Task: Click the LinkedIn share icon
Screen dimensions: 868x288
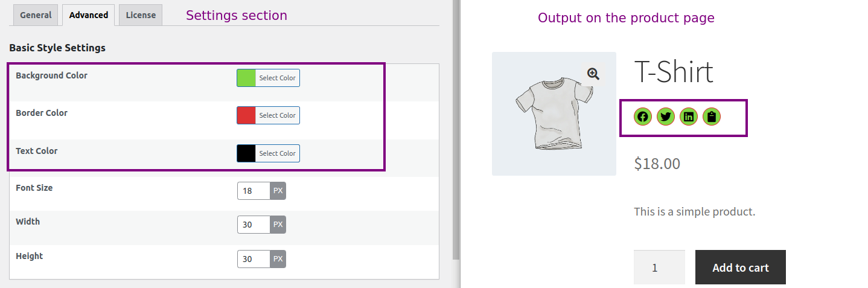Action: click(689, 117)
